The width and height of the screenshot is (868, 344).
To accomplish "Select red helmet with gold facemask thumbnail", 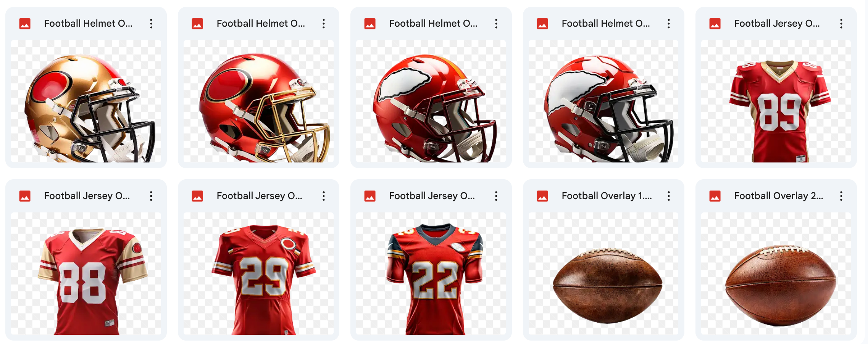I will point(258,101).
